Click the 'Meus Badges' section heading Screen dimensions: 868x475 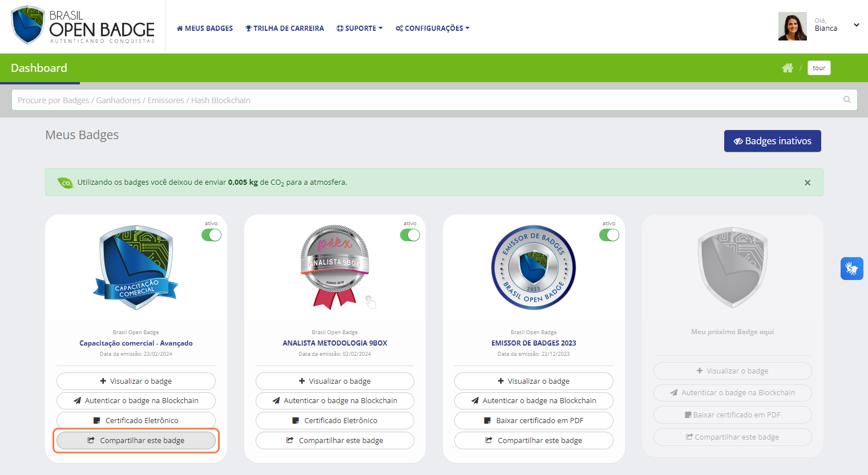(82, 135)
